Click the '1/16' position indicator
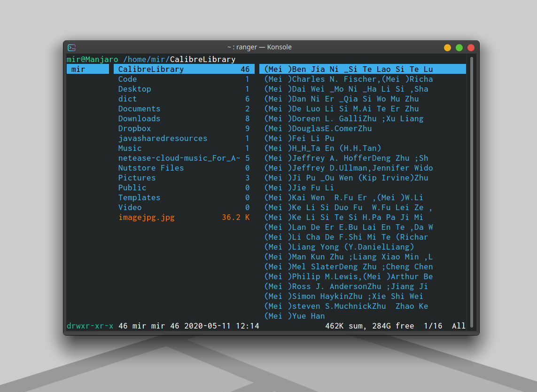Image resolution: width=537 pixels, height=392 pixels. [433, 326]
